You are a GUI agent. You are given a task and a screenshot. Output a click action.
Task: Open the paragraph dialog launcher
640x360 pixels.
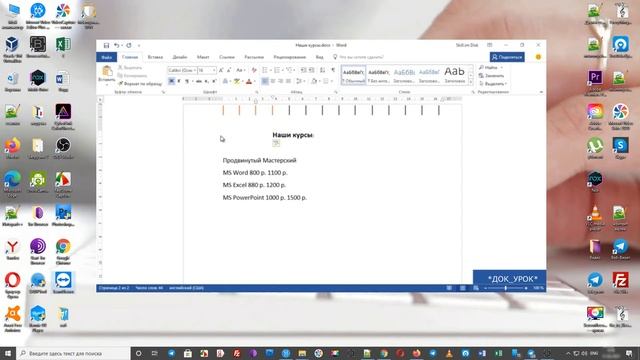(x=336, y=93)
